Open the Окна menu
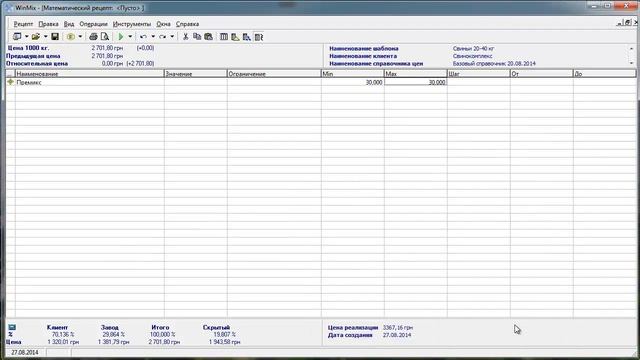The height and width of the screenshot is (360, 640). click(163, 24)
